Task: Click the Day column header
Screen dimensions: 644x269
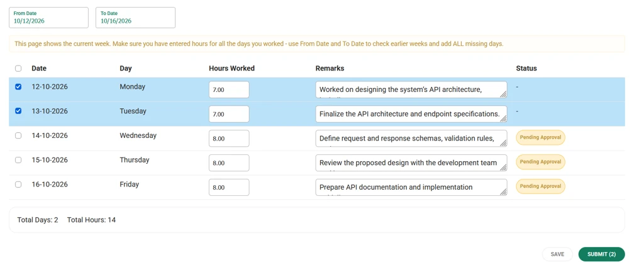Action: [x=126, y=68]
